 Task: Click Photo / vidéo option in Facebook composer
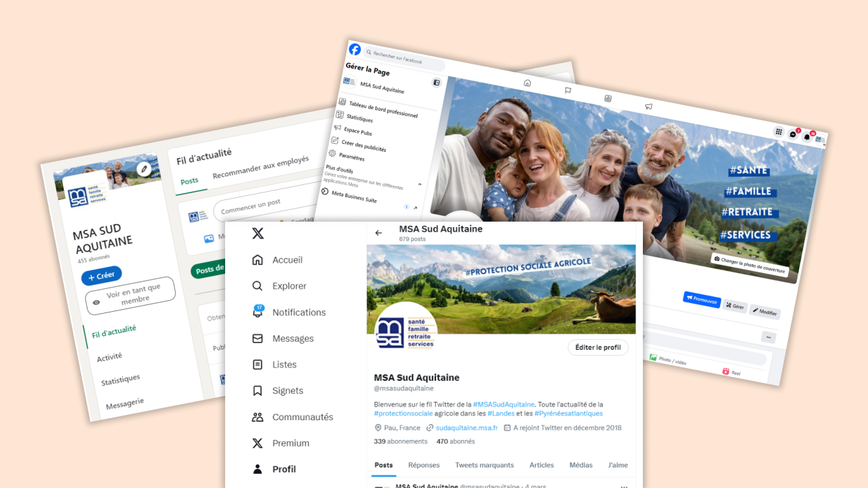pyautogui.click(x=668, y=360)
